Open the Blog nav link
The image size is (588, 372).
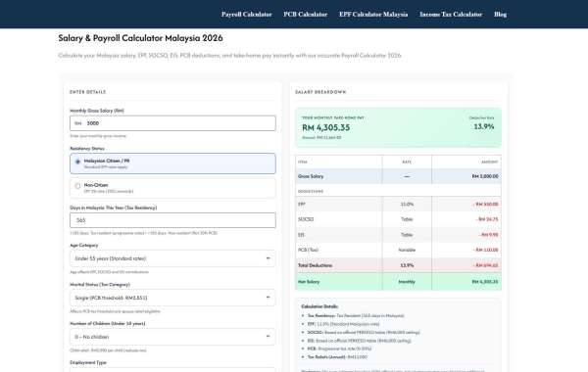500,15
